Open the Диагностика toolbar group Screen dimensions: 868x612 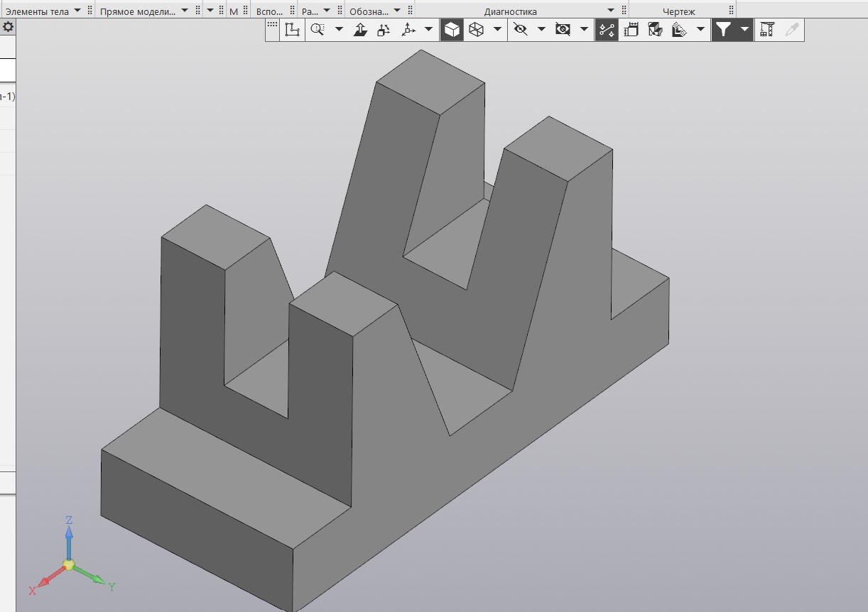click(510, 11)
